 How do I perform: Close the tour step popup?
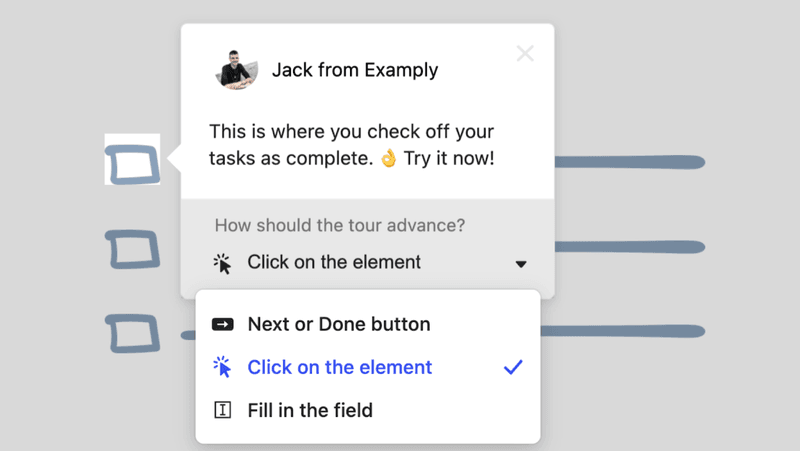(525, 54)
